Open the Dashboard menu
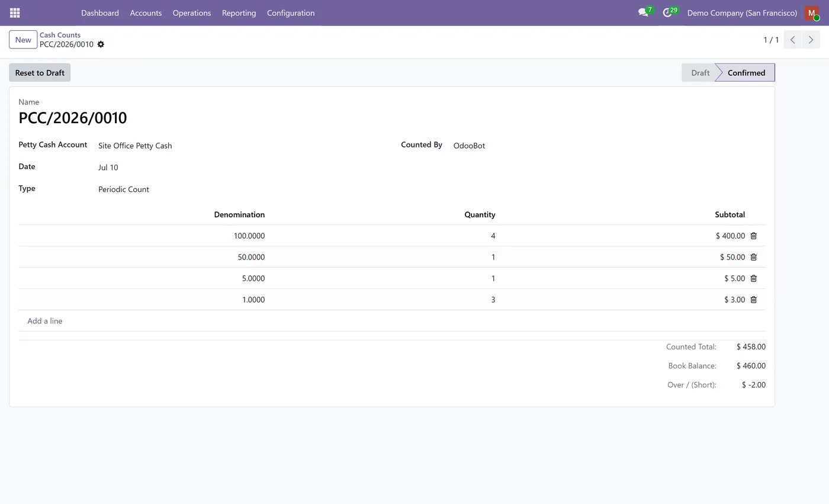Image resolution: width=829 pixels, height=504 pixels. (100, 12)
